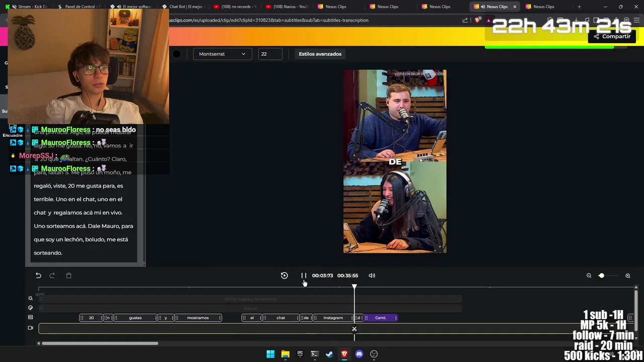Open the terminal app from taskbar
Image resolution: width=644 pixels, height=362 pixels.
(x=314, y=354)
